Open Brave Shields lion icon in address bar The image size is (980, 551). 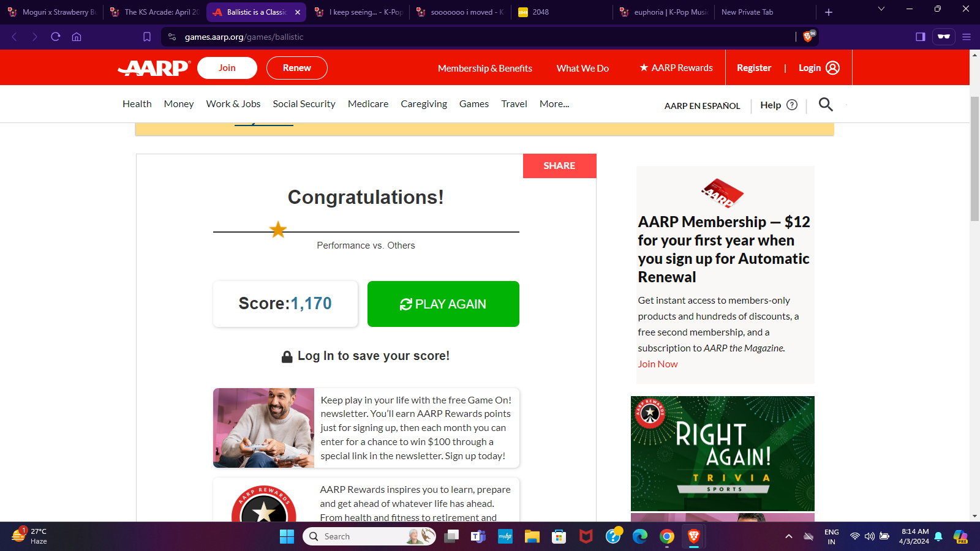coord(809,37)
